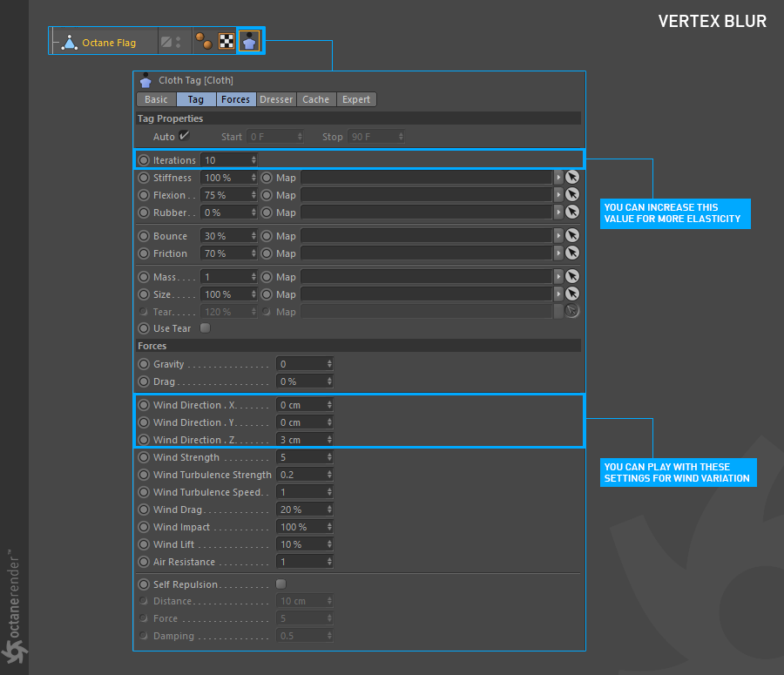Image resolution: width=784 pixels, height=675 pixels.
Task: Click the Iterations stepper arrows
Action: tap(253, 160)
